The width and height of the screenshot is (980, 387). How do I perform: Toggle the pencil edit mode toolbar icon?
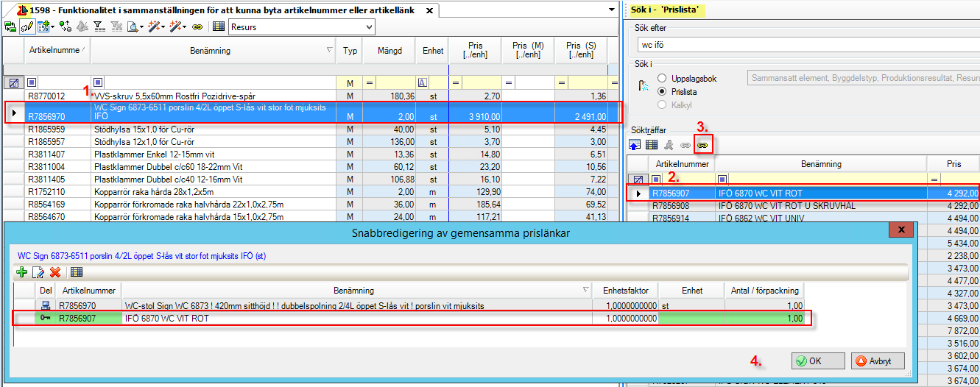coord(27,27)
